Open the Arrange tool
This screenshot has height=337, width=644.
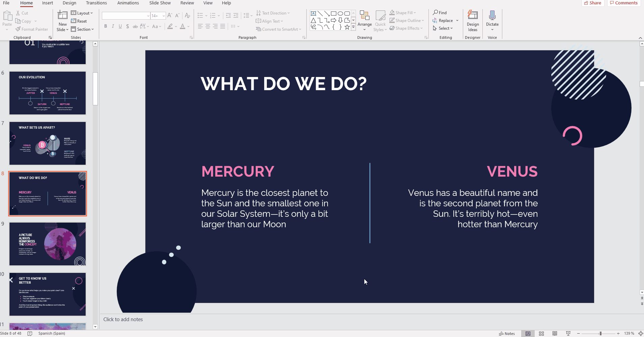point(364,20)
